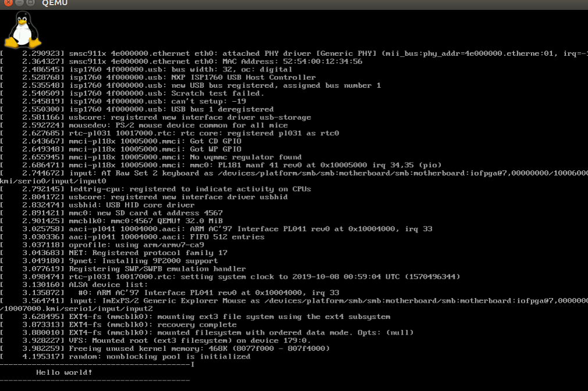
Task: Click the 'eth0: attached PHY driver [Generic PHY]' line
Action: coord(294,53)
